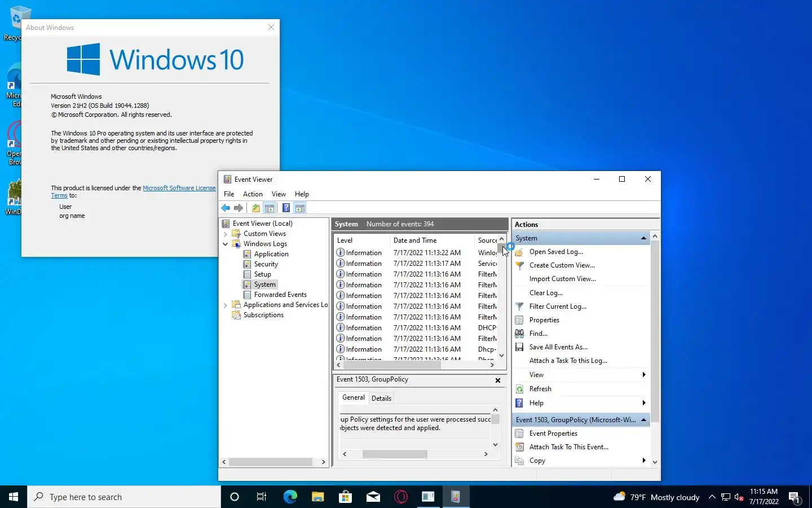The width and height of the screenshot is (812, 508).
Task: Show hidden system tray icons chevron
Action: (712, 497)
